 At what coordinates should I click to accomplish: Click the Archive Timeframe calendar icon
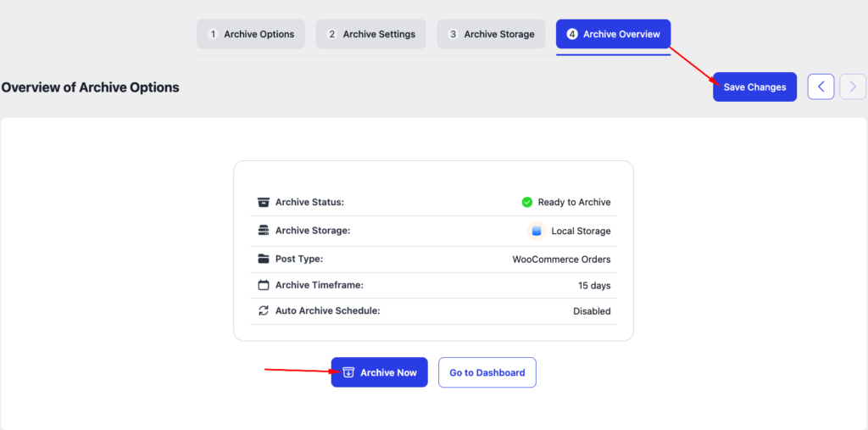click(x=264, y=285)
